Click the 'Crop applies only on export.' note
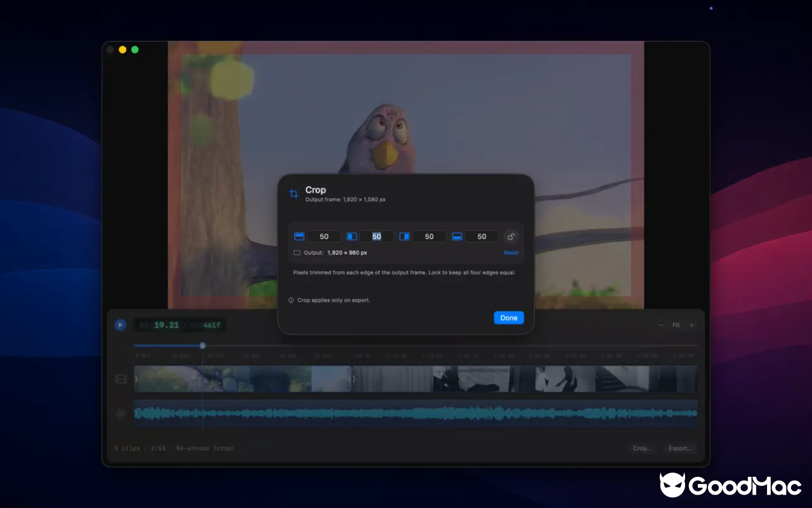 click(x=334, y=300)
